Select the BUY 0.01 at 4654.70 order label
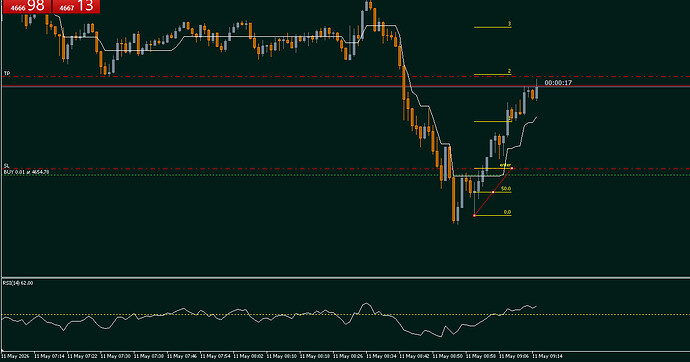The height and width of the screenshot is (362, 690). 26,172
